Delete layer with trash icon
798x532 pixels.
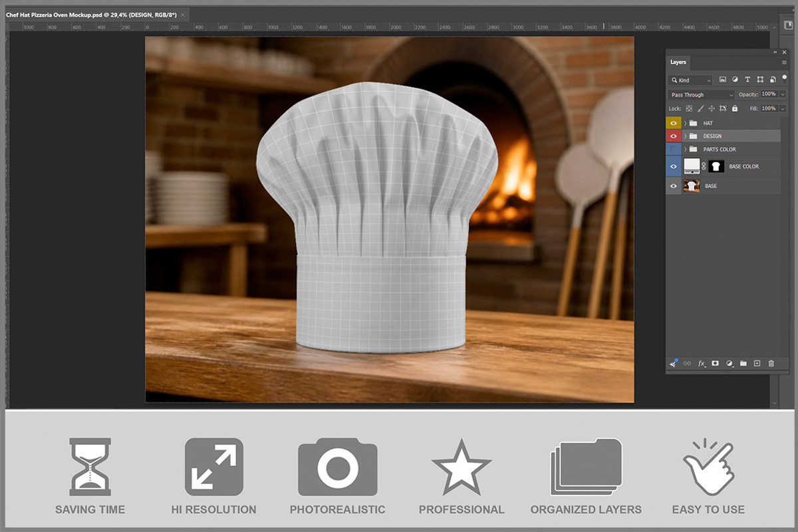coord(771,364)
